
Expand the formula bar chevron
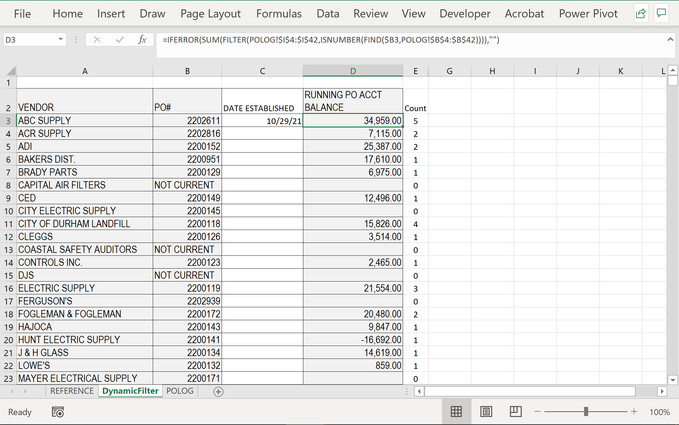(x=670, y=39)
